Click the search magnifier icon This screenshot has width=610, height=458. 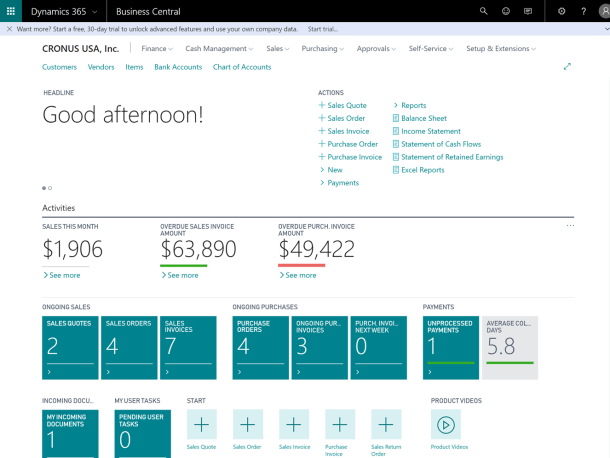point(484,11)
